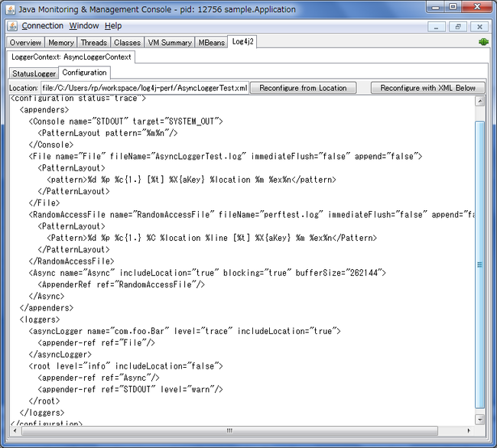Screen dimensions: 497x448
Task: Click the asyncLogger name="com.foo.Bar" line
Action: tap(185, 331)
